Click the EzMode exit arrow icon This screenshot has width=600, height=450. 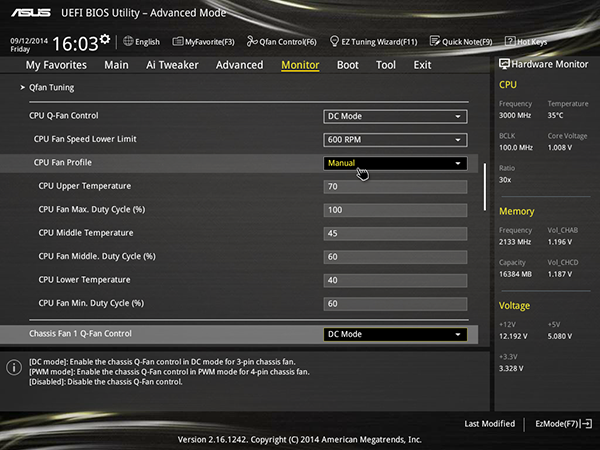click(x=587, y=424)
